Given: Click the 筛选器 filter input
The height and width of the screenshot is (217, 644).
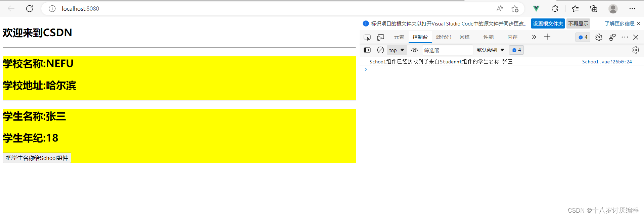Looking at the screenshot, I should click(447, 50).
